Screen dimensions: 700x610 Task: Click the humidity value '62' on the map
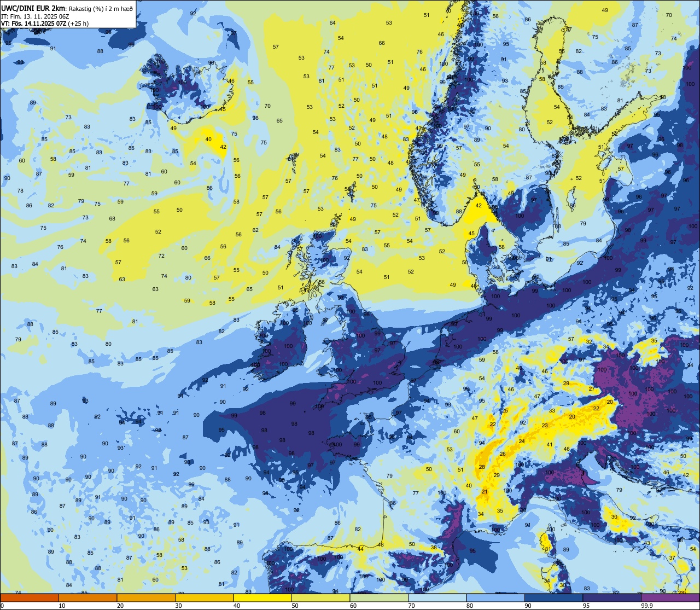(255, 230)
